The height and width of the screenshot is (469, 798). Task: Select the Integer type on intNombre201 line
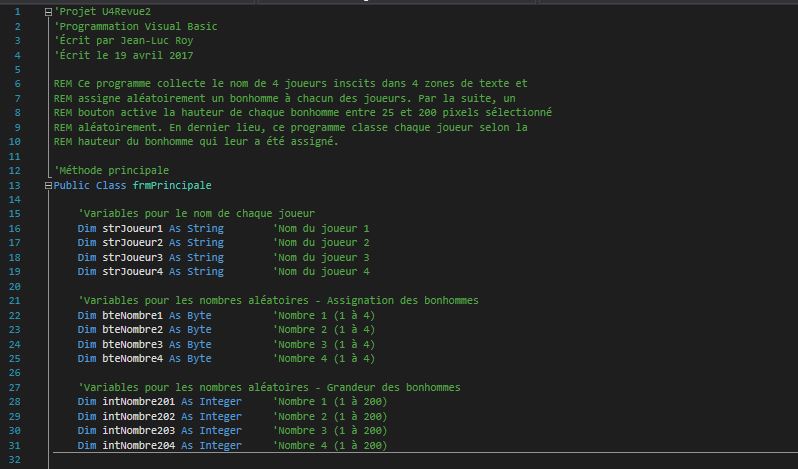click(220, 402)
